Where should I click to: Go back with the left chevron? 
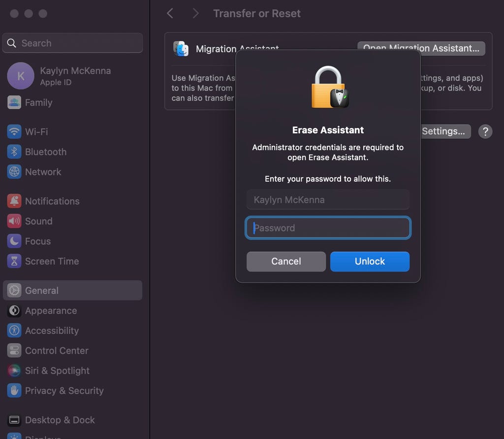[170, 13]
